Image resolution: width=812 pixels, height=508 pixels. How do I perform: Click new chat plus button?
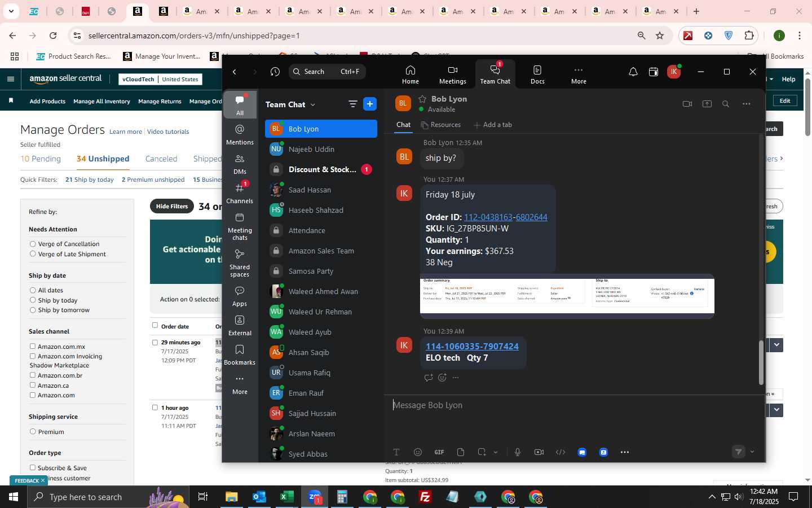point(370,104)
